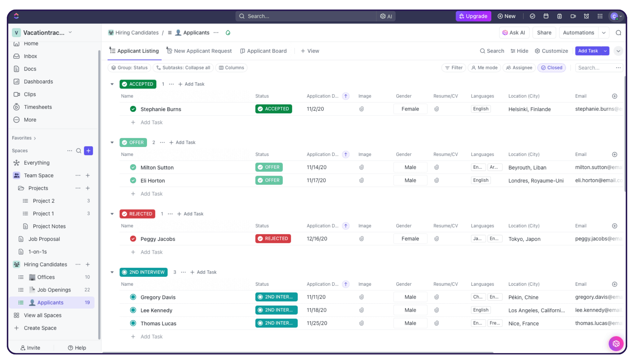Viewport: 634px width, 364px height.
Task: Click on Peggy Jacobs applicant name
Action: point(158,239)
